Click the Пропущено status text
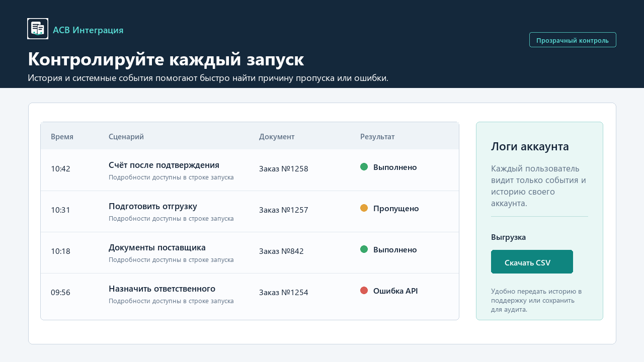Image resolution: width=644 pixels, height=362 pixels. (x=396, y=209)
